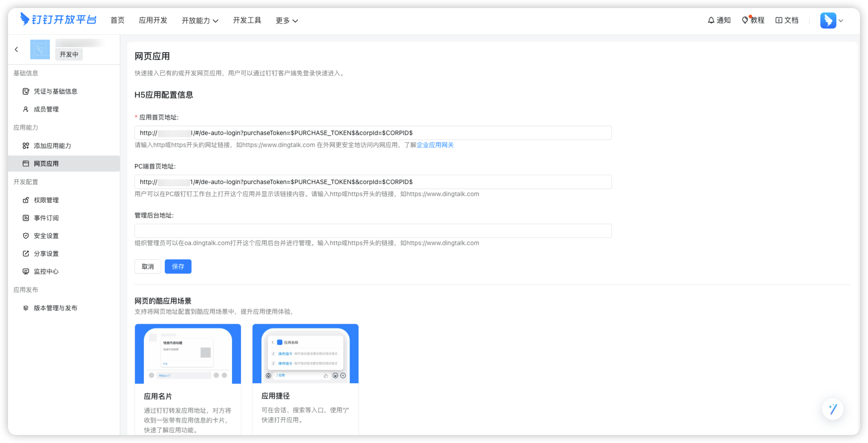The width and height of the screenshot is (868, 443).
Task: Click the DingTalk open platform logo
Action: coord(58,20)
